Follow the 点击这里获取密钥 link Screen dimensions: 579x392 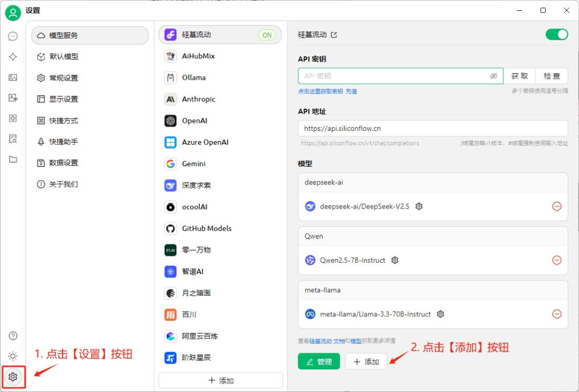(320, 91)
